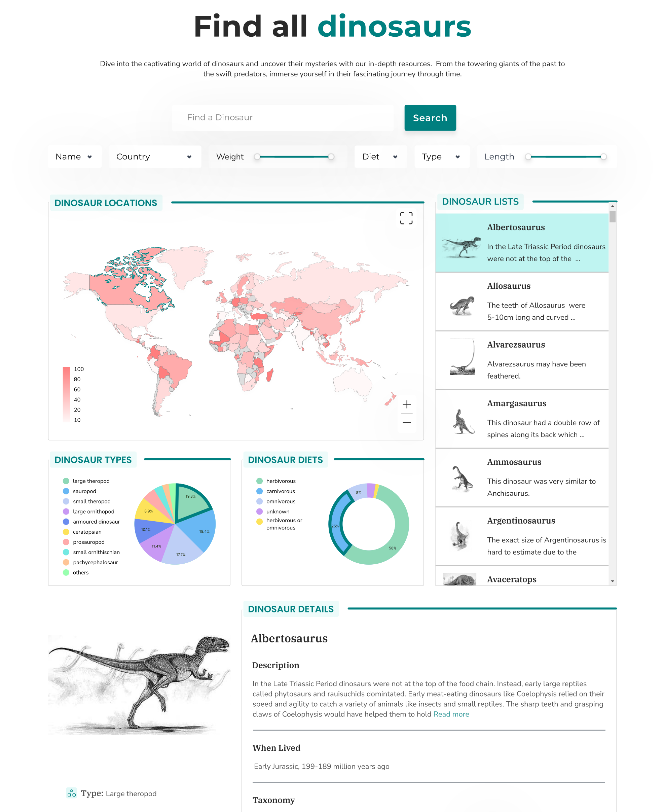Click the Length slider left handle
Screen dimensions: 664x812
click(x=528, y=156)
